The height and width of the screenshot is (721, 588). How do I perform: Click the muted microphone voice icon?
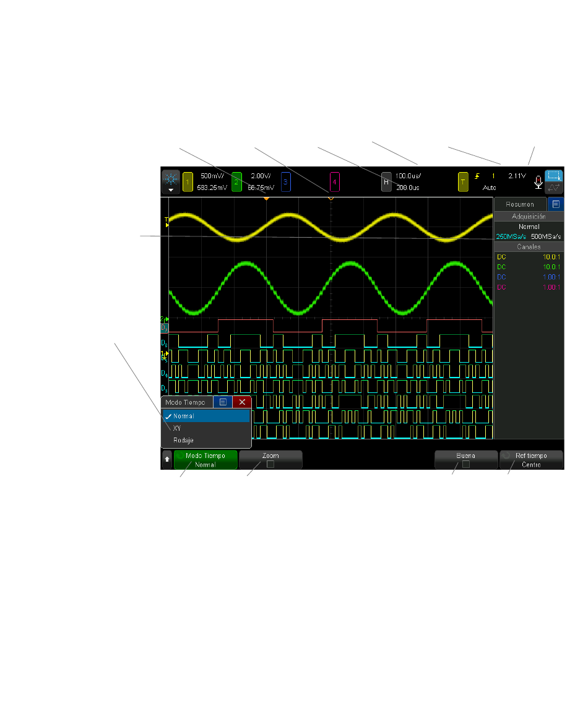tap(538, 183)
